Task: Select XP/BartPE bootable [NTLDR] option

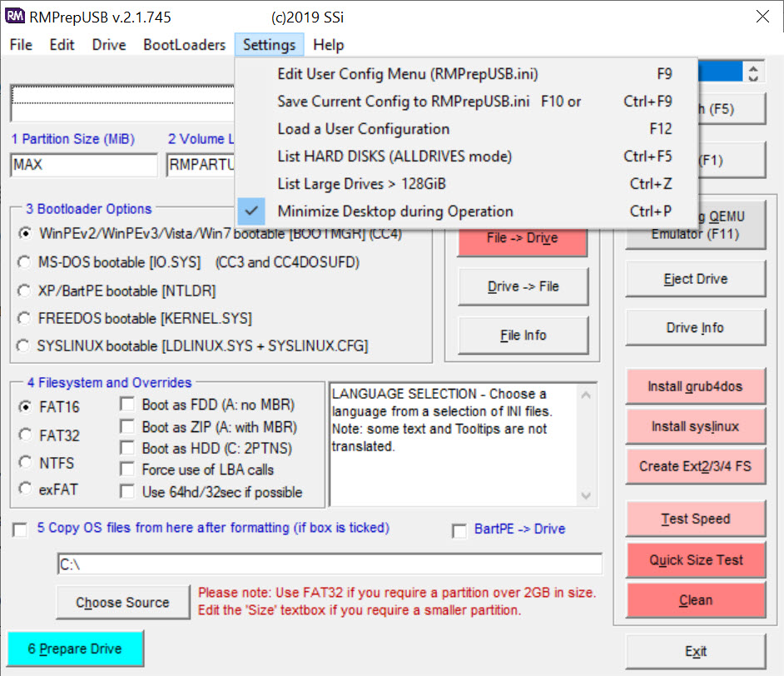Action: coord(24,291)
